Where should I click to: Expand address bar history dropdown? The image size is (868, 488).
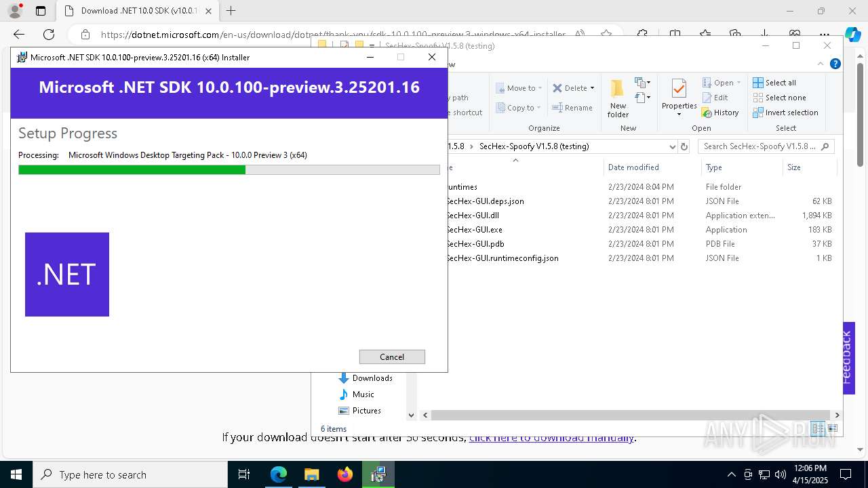(x=672, y=146)
